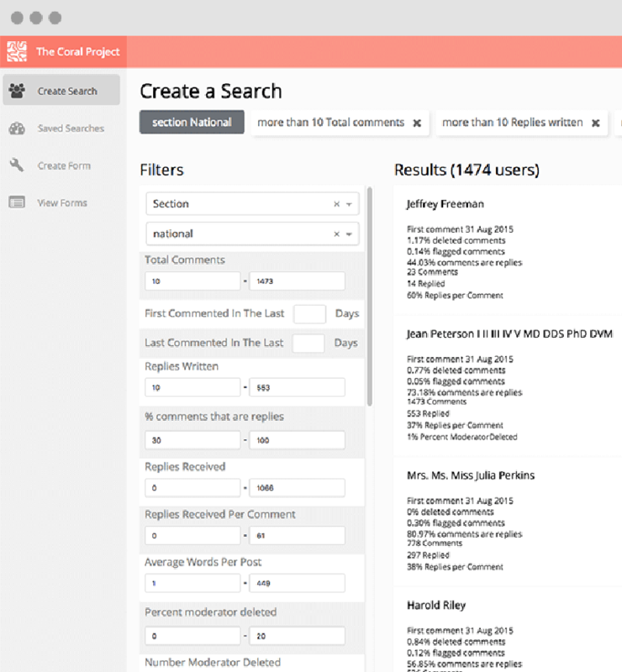
Task: Open Saved Searches in the sidebar
Action: tap(71, 129)
